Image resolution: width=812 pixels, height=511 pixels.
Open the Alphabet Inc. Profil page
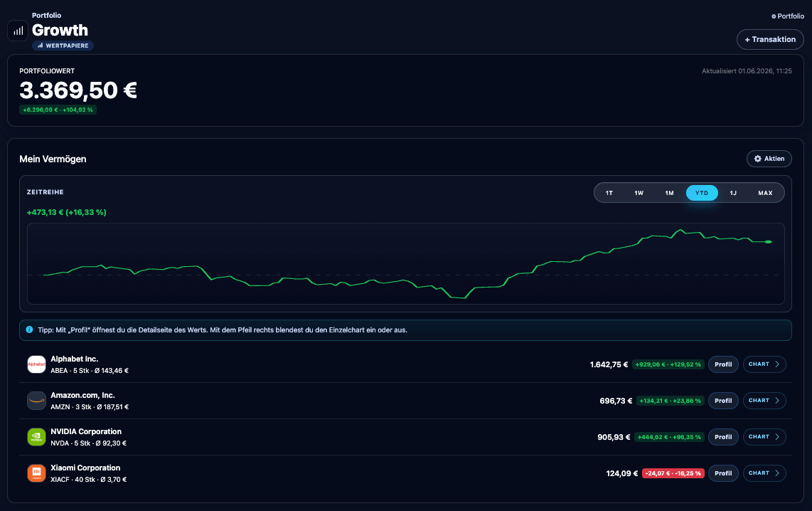coord(723,364)
